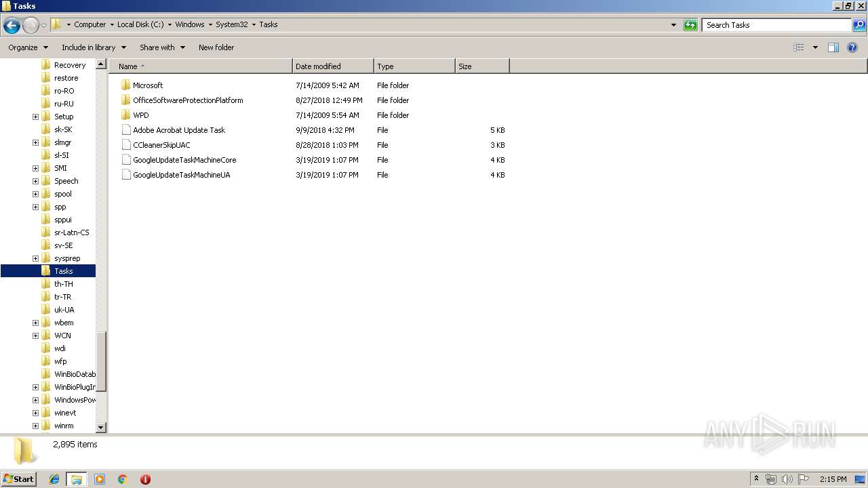Select the WinBioDatabase folder in tree

(x=75, y=374)
